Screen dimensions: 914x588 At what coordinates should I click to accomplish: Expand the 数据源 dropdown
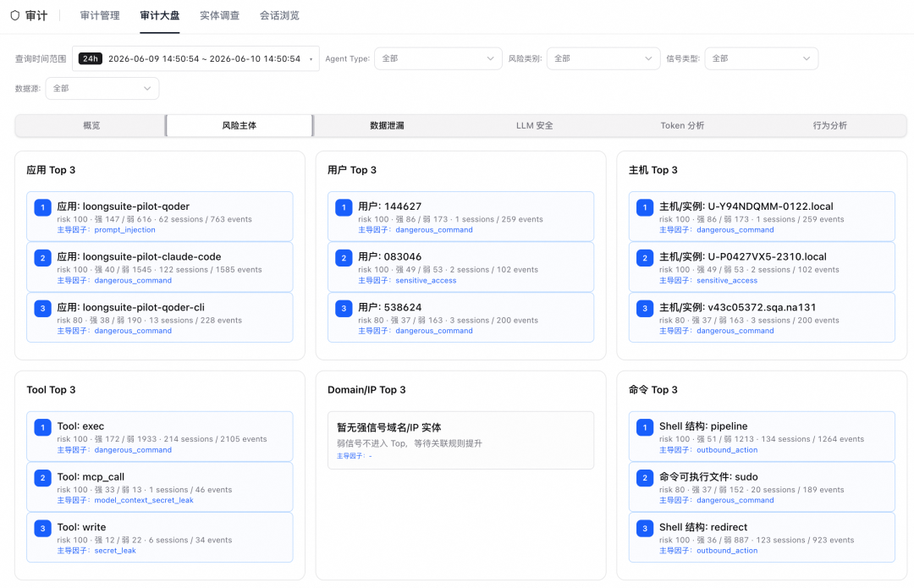tap(102, 89)
